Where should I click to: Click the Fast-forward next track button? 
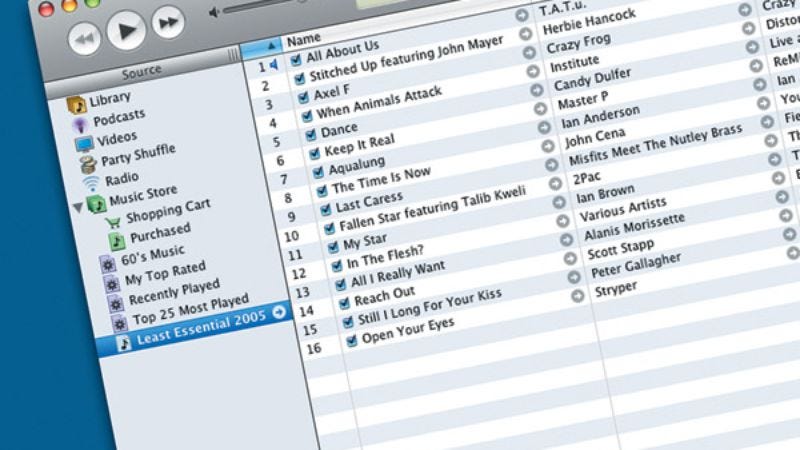click(x=168, y=22)
